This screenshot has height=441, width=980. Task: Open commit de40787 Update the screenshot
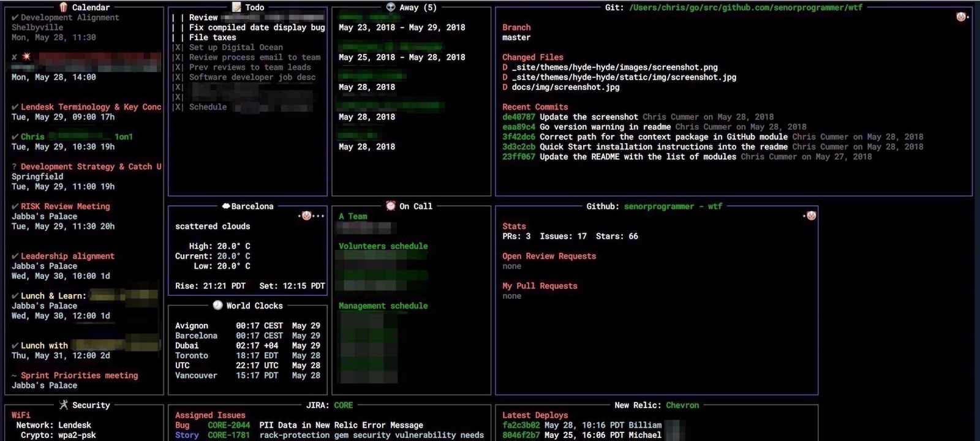point(638,117)
